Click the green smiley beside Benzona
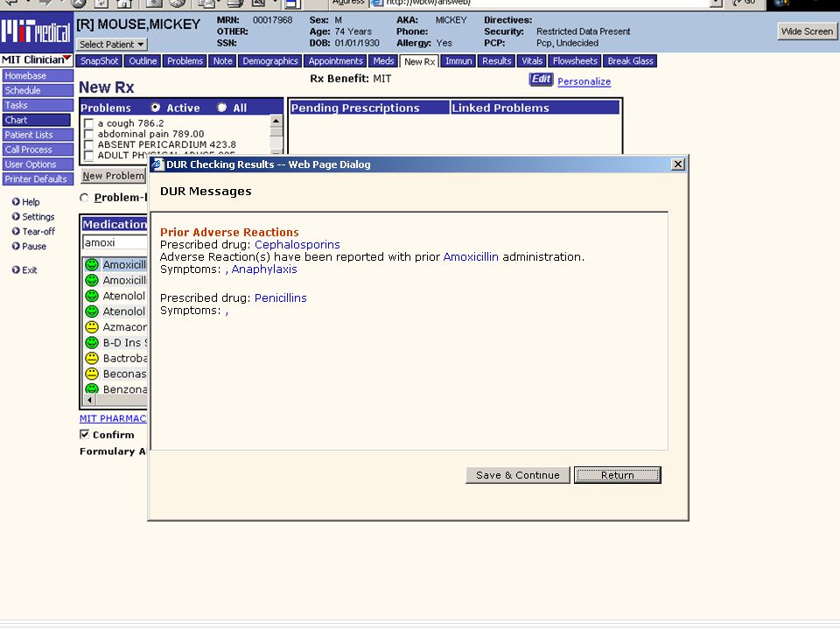 pos(92,388)
